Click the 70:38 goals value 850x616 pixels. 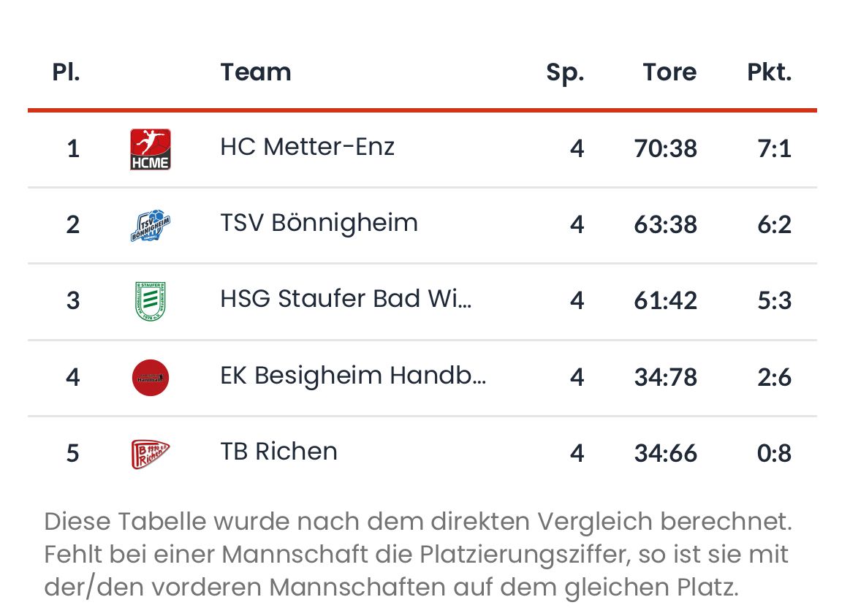666,149
